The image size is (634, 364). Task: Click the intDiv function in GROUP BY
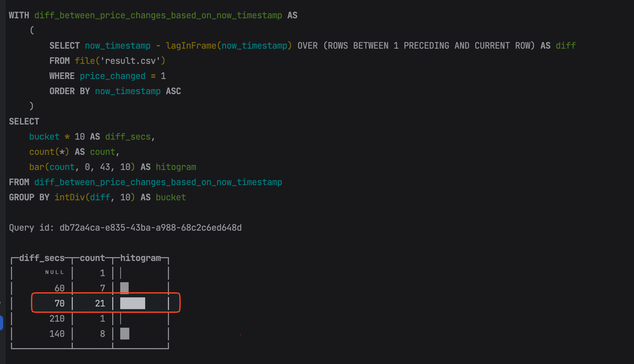tap(70, 197)
